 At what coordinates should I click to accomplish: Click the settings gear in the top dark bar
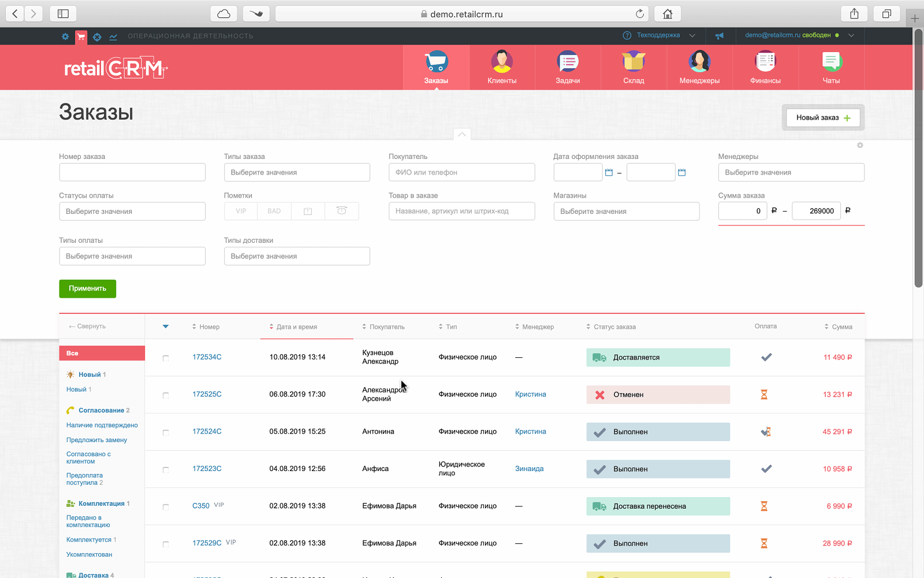coord(65,36)
